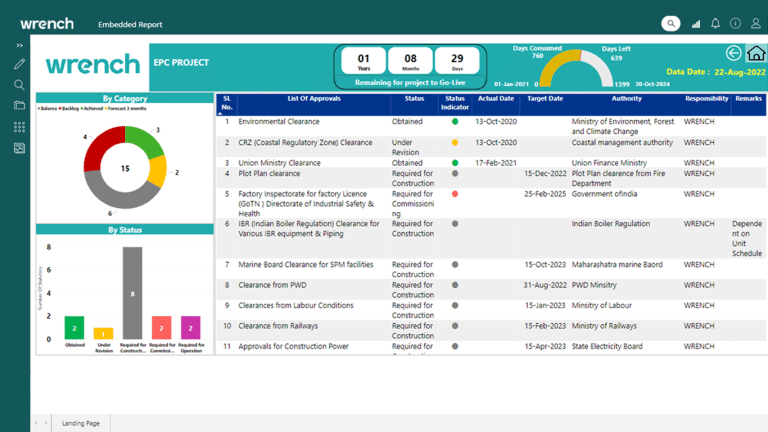Open the report dashboard icon in sidebar
The width and height of the screenshot is (768, 432).
point(20,148)
